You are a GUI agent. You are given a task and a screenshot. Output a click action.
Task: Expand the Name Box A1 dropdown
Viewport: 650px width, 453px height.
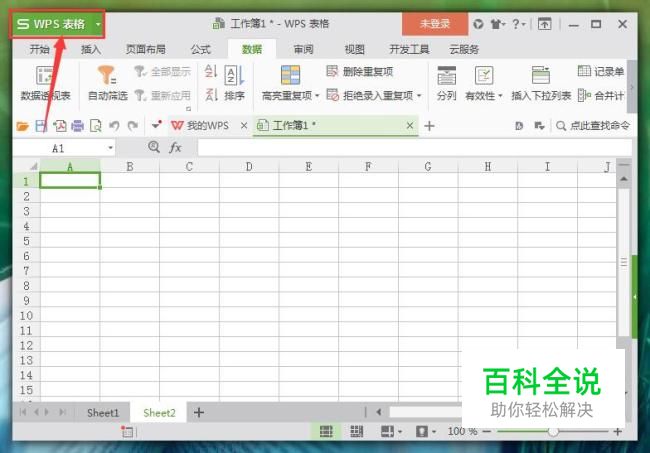[110, 148]
